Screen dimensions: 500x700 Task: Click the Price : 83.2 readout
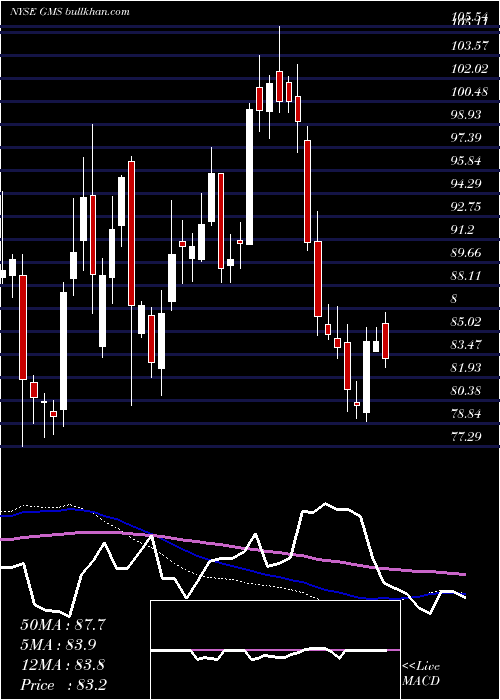point(63,684)
